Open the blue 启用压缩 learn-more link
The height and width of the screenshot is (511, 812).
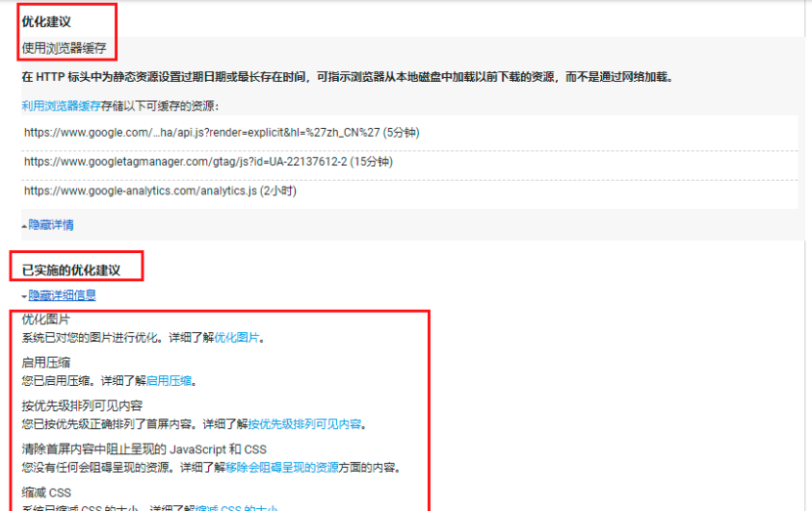[169, 381]
